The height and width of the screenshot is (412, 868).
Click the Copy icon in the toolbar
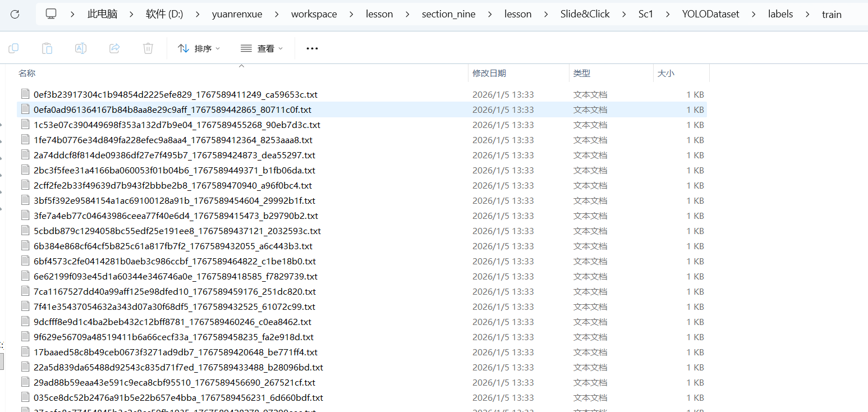pos(13,48)
